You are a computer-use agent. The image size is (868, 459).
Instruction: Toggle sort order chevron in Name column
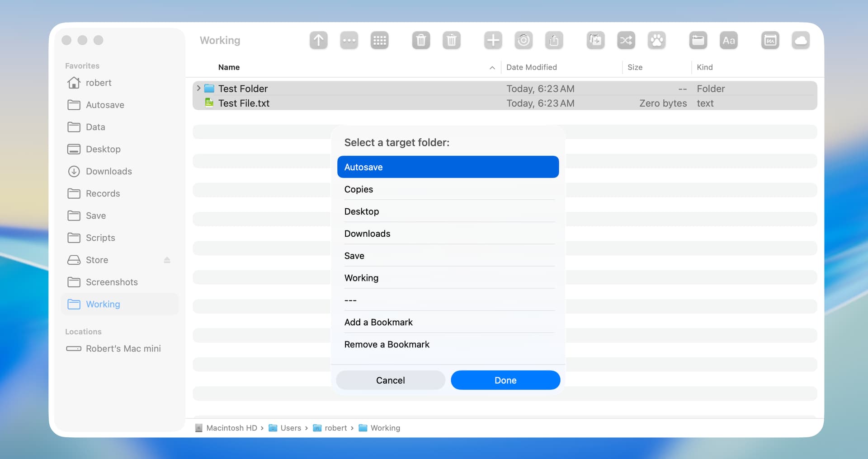(492, 68)
